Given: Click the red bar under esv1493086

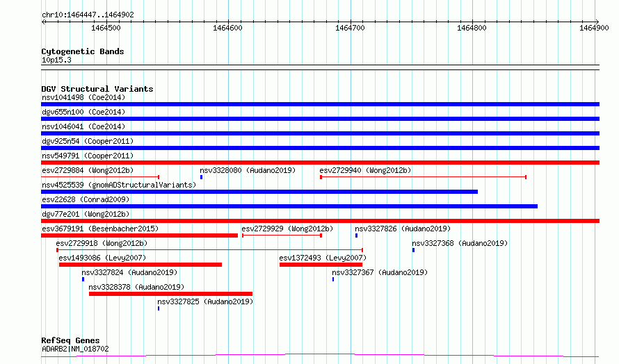Looking at the screenshot, I should (x=140, y=265).
